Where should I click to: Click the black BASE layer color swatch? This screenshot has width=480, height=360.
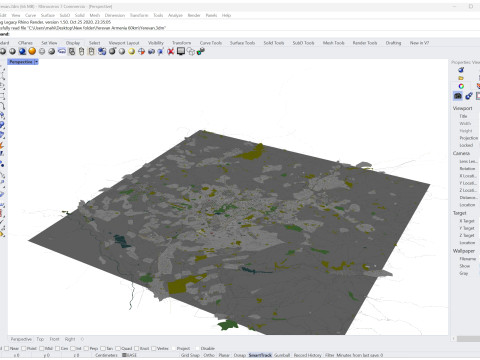[x=124, y=355]
